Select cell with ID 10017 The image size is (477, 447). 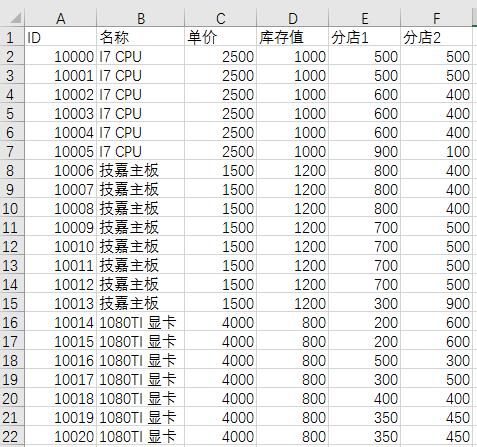pos(61,379)
